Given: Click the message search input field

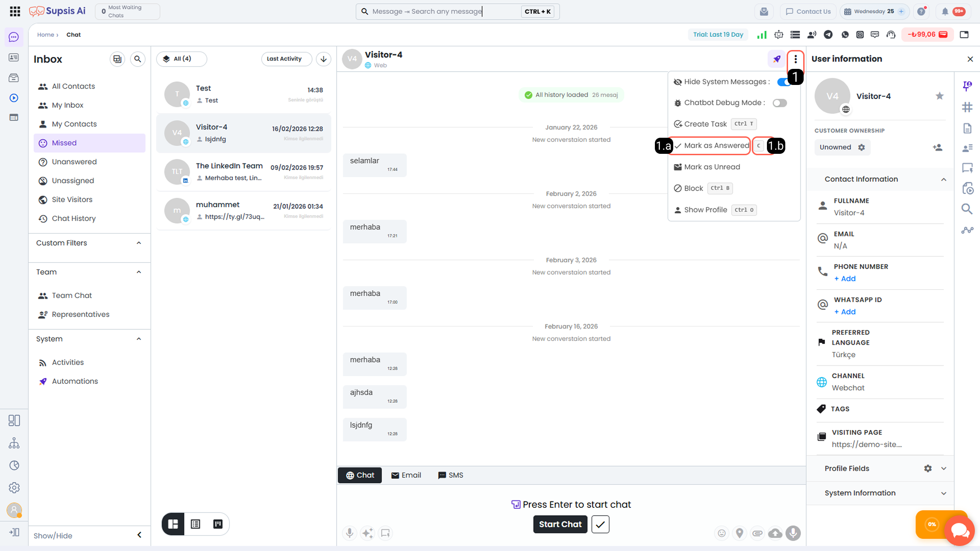Looking at the screenshot, I should [445, 11].
